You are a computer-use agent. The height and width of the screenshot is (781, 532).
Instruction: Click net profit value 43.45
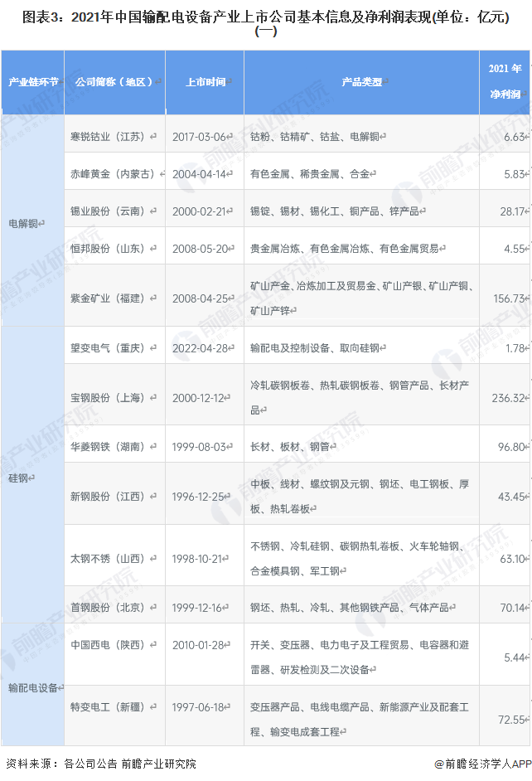(513, 497)
